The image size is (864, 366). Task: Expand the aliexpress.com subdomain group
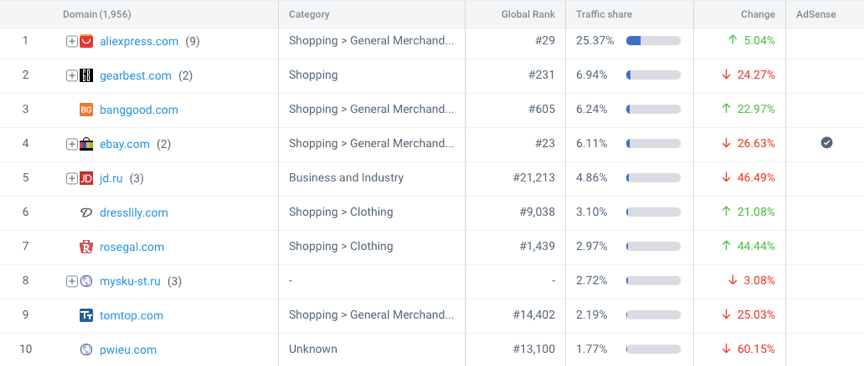(x=72, y=41)
